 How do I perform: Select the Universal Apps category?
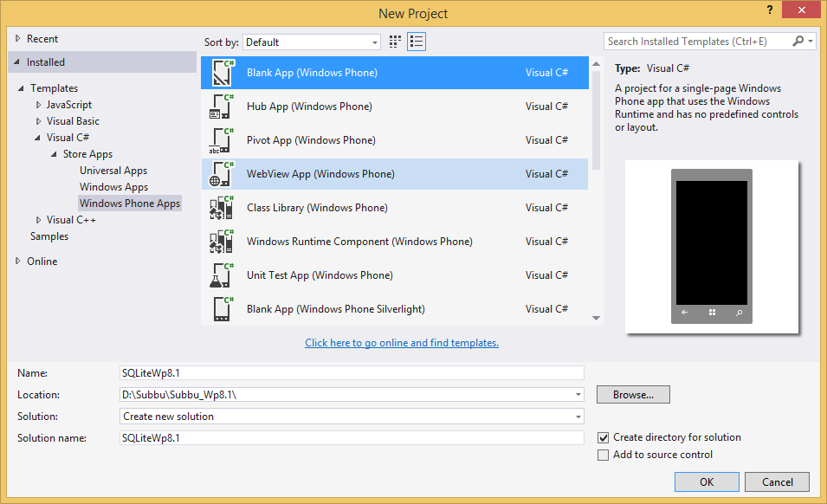(113, 170)
